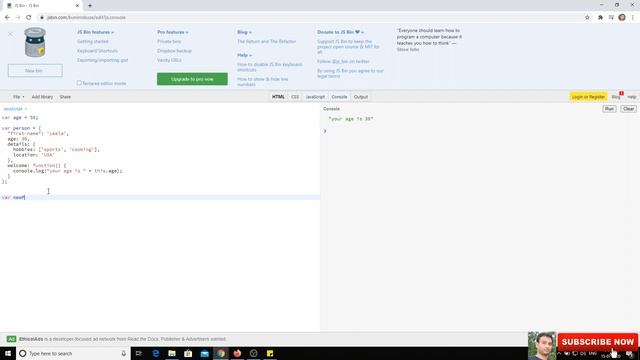Open how to disable keyboard shortcuts link

[270, 67]
